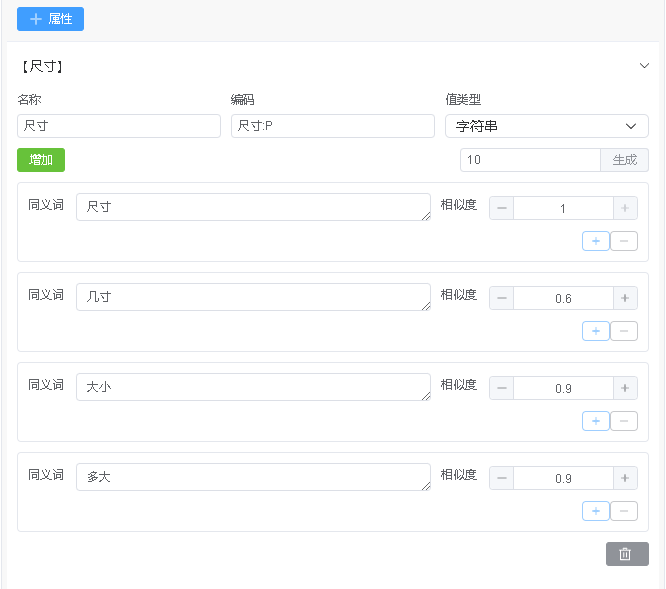Click minus icon under 几寸 synonym row
666x589 pixels.
click(624, 331)
